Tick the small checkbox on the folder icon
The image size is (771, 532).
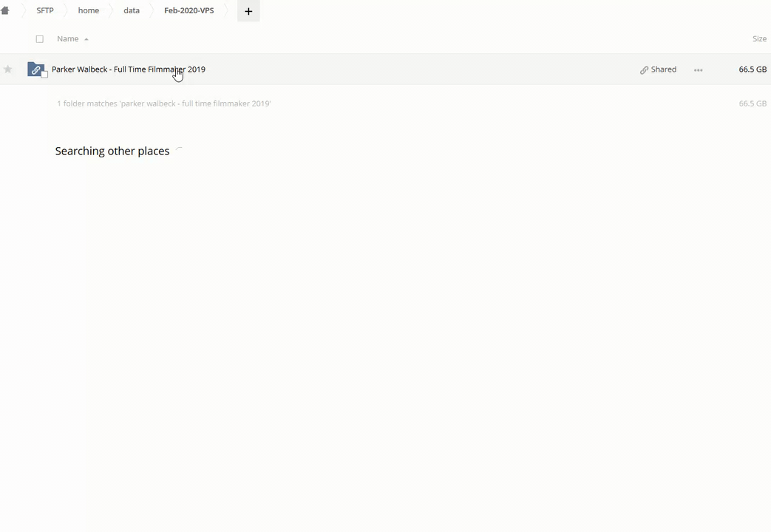[45, 75]
